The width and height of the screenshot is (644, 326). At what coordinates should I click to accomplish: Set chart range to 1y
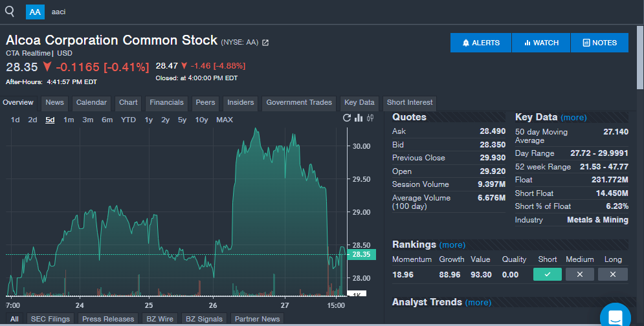(x=149, y=120)
